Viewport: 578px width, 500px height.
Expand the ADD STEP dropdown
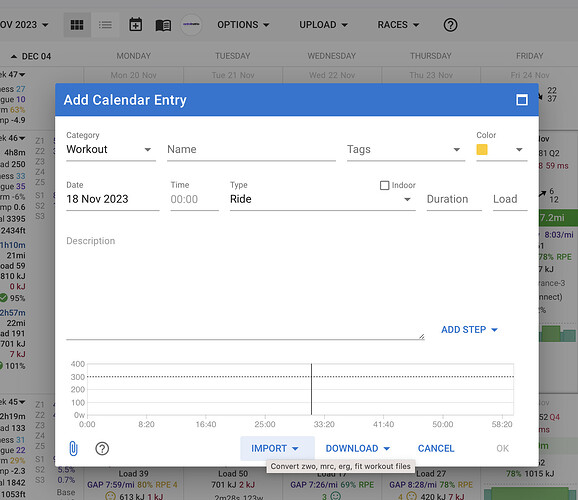[469, 329]
